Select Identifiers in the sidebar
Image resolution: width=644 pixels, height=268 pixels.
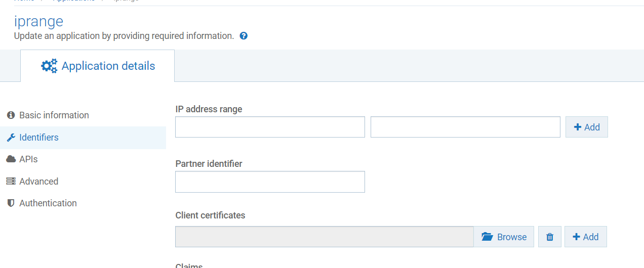(39, 138)
